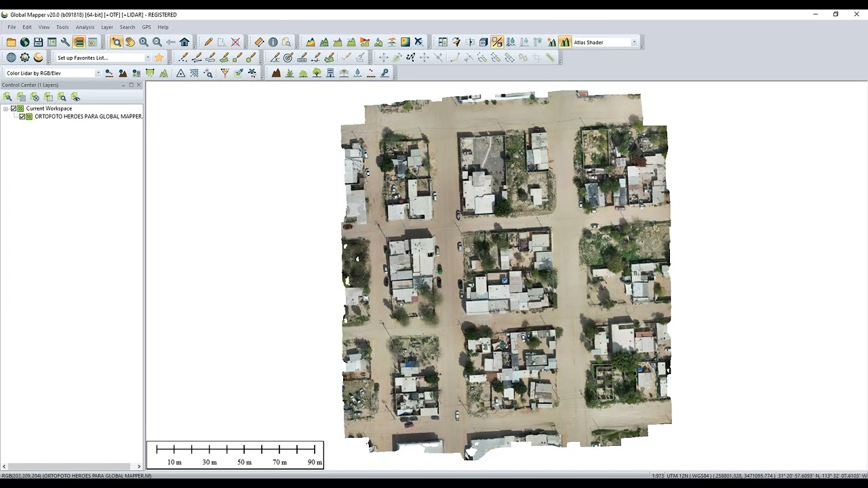Click the back arrow previous view icon
The width and height of the screenshot is (868, 488).
[171, 42]
